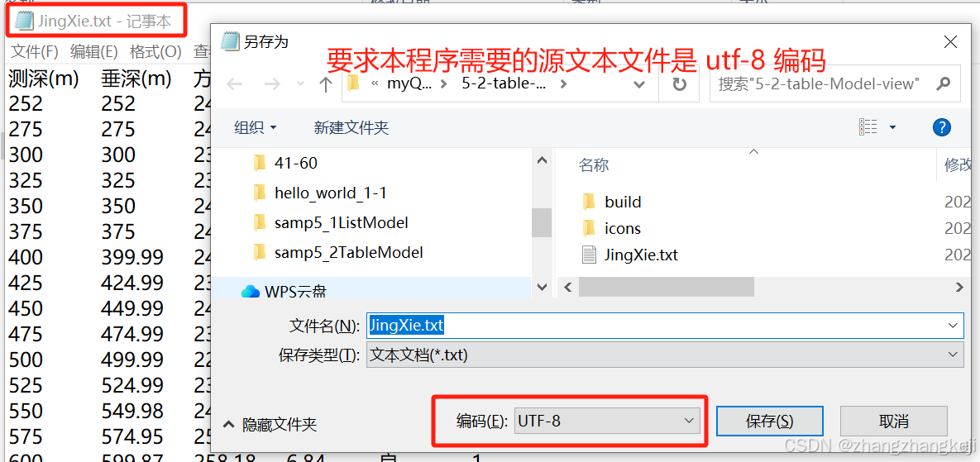Viewport: 980px width, 462px height.
Task: Click the 取消 button
Action: coord(894,421)
